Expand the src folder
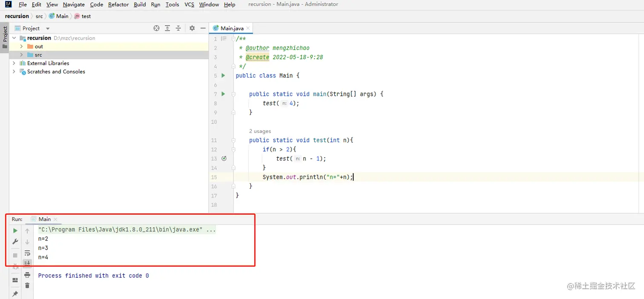Viewport: 644px width, 299px height. [21, 55]
